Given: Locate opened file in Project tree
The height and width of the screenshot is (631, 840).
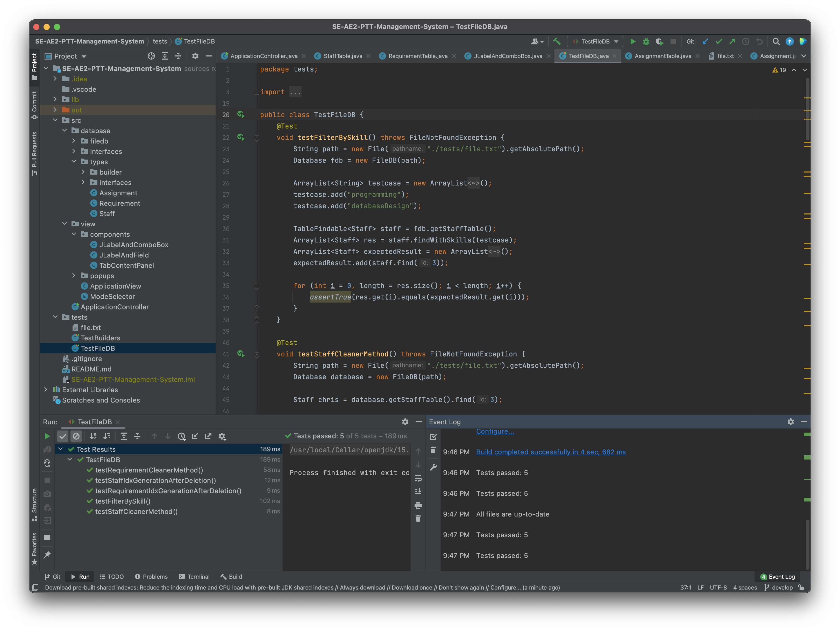Looking at the screenshot, I should click(151, 56).
